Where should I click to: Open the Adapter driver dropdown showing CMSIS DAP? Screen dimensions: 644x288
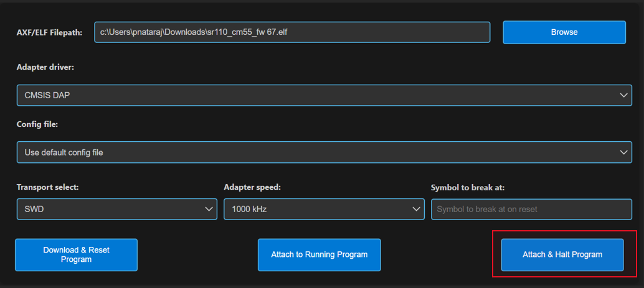pyautogui.click(x=324, y=95)
